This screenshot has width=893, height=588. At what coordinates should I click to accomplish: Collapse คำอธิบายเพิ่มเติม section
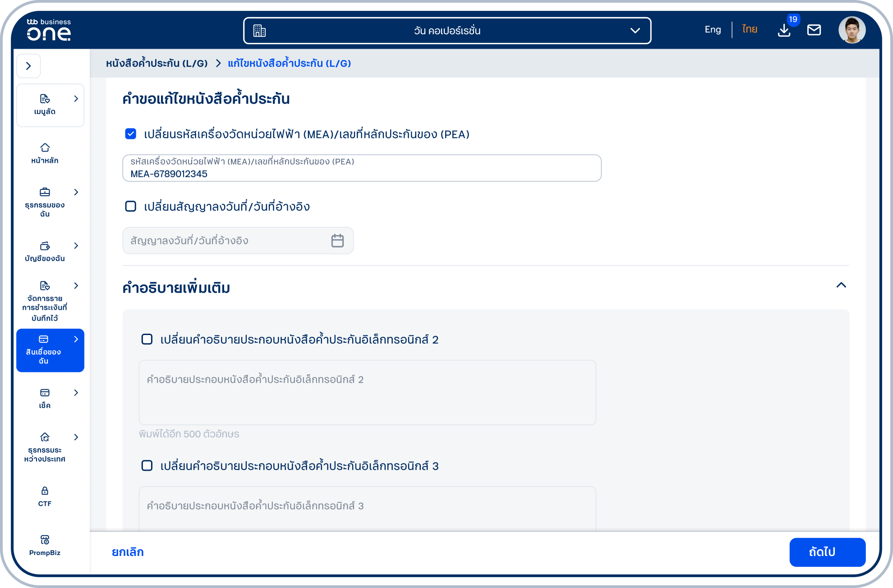click(x=841, y=285)
